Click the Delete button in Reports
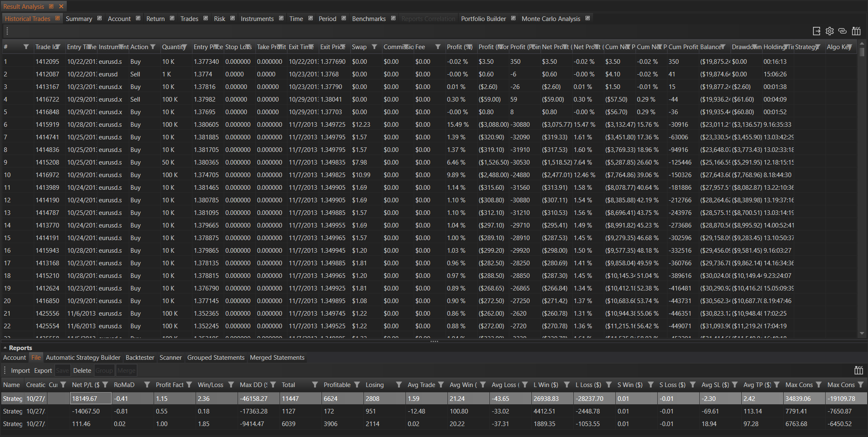 82,371
